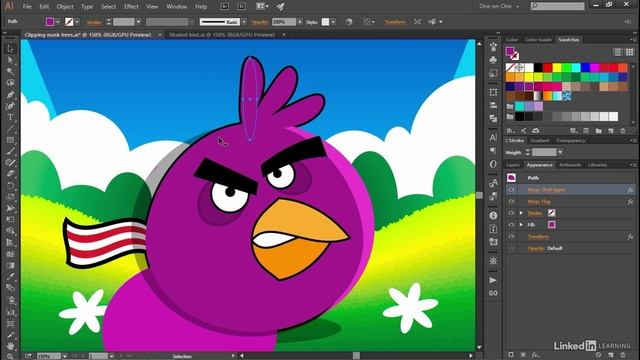Hide the Warp: Shell Upper effect

(511, 190)
